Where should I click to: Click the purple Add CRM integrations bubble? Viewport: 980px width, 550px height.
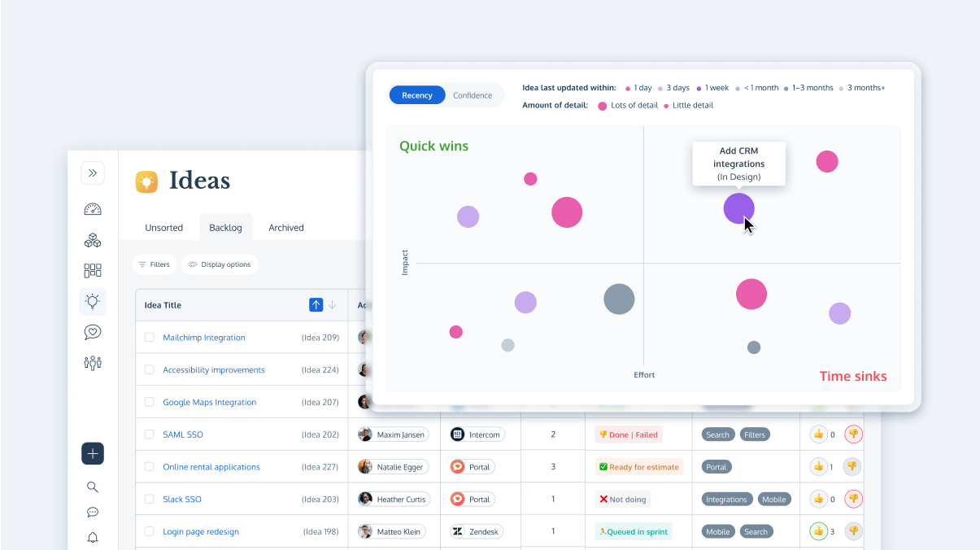click(738, 208)
